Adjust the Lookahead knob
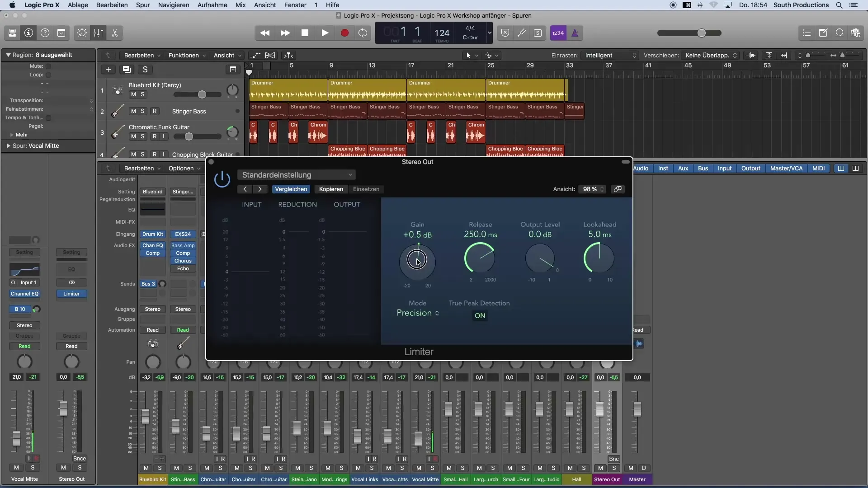 pyautogui.click(x=599, y=258)
